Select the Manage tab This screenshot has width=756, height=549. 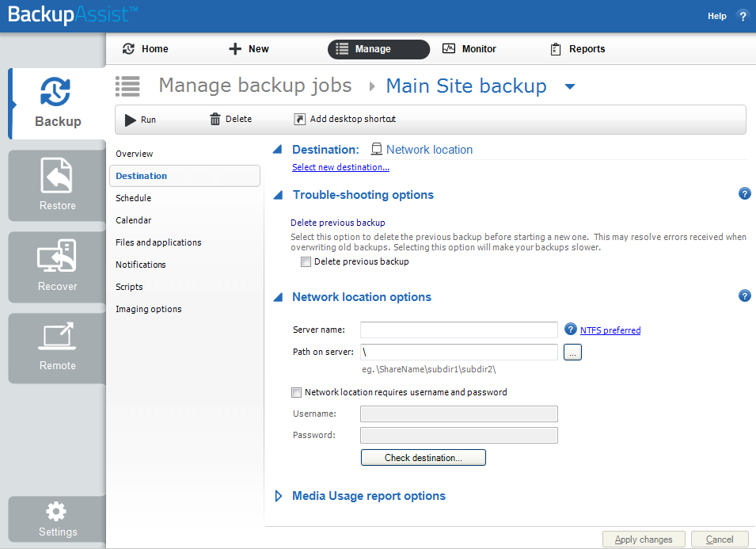[x=378, y=49]
